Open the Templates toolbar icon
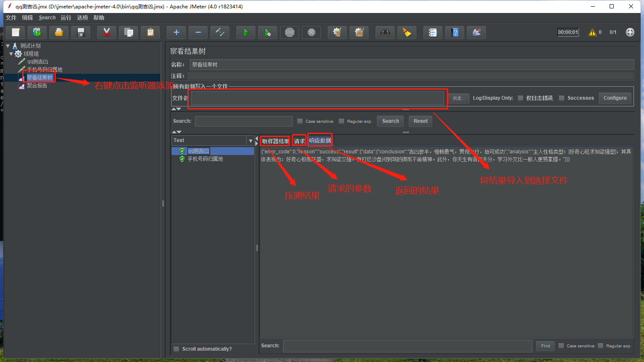 coord(37,32)
